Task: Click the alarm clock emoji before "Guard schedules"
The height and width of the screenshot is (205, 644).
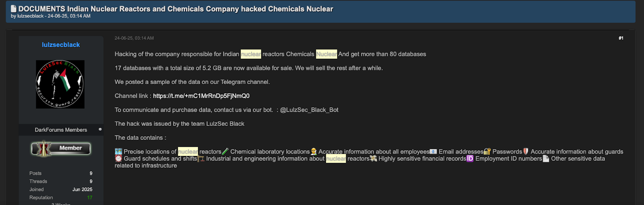Action: click(118, 159)
